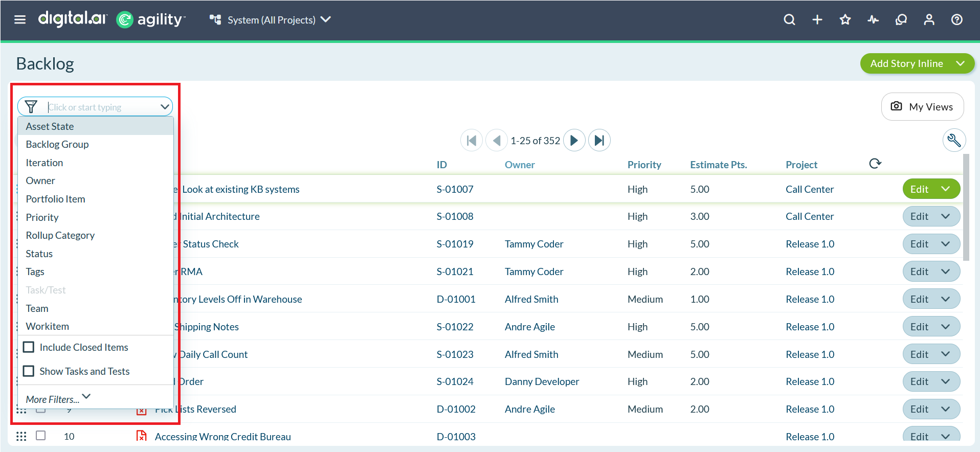Image resolution: width=980 pixels, height=452 pixels.
Task: Click drag handle of row 10
Action: (21, 436)
